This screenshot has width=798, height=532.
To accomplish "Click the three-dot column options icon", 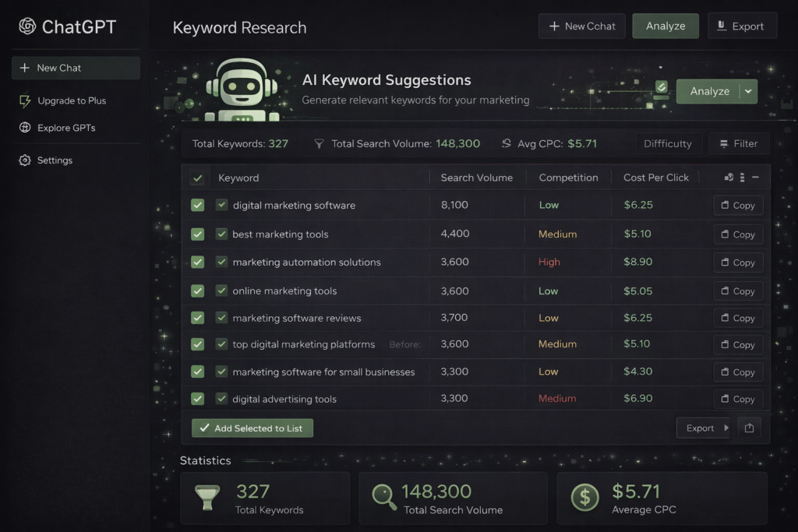I will [x=743, y=178].
